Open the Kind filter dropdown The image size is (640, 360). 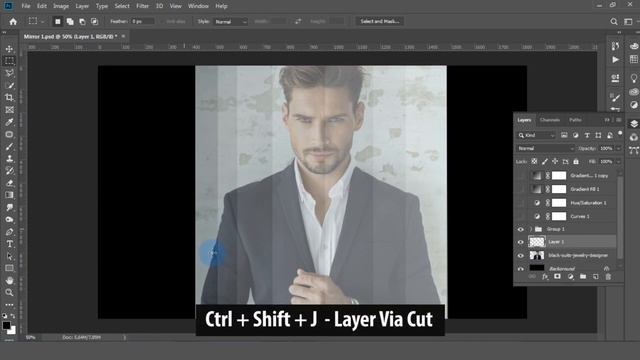[536, 135]
